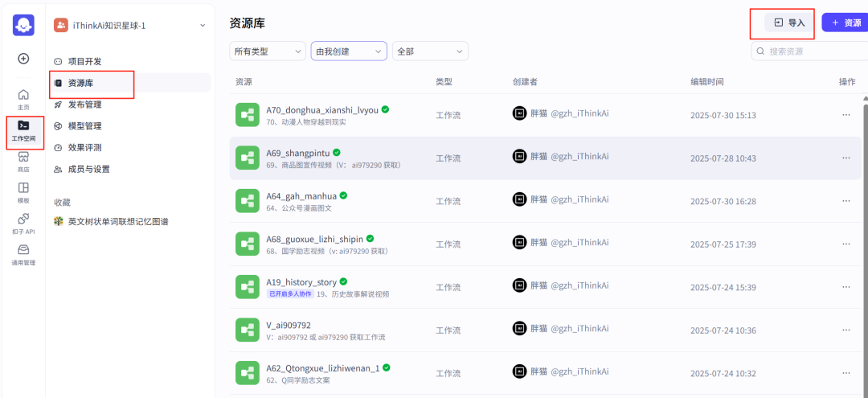Click the 导入 import button
The width and height of the screenshot is (868, 398).
(x=789, y=23)
